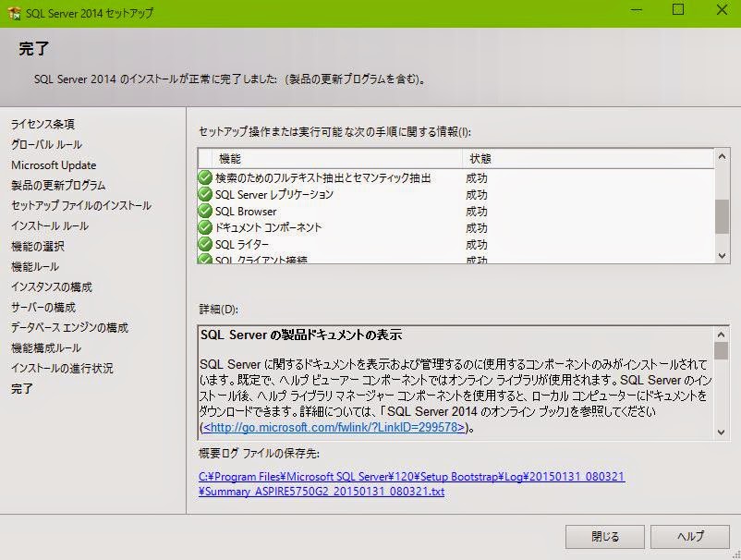Screen dimensions: 741x560
Task: Click the 詳細 text box scrollbar thumb
Action: click(x=722, y=350)
